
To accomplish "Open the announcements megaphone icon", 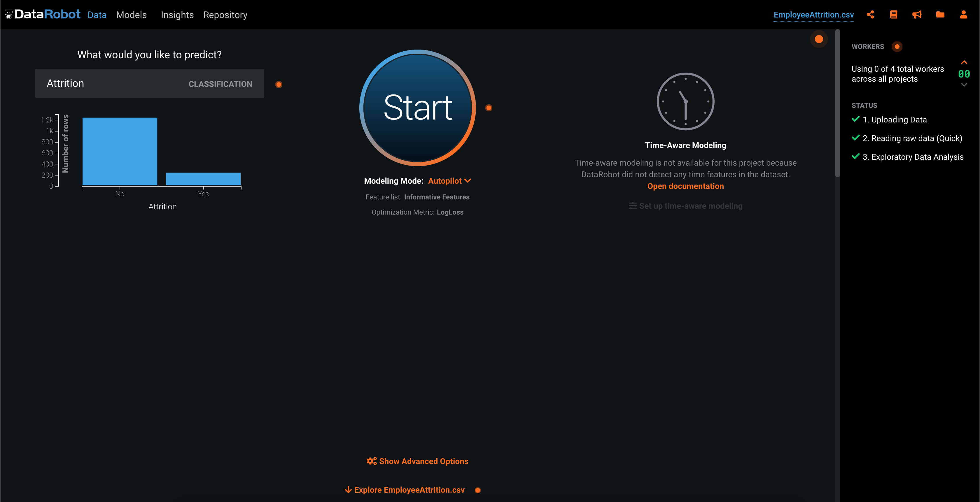I will point(917,15).
